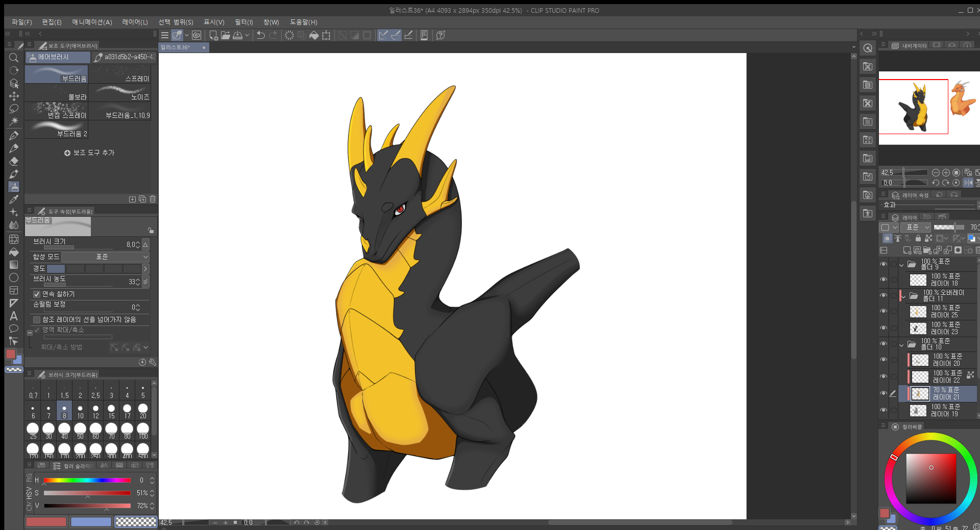The image size is (980, 530).
Task: Open the 편집(E) menu
Action: pyautogui.click(x=52, y=22)
